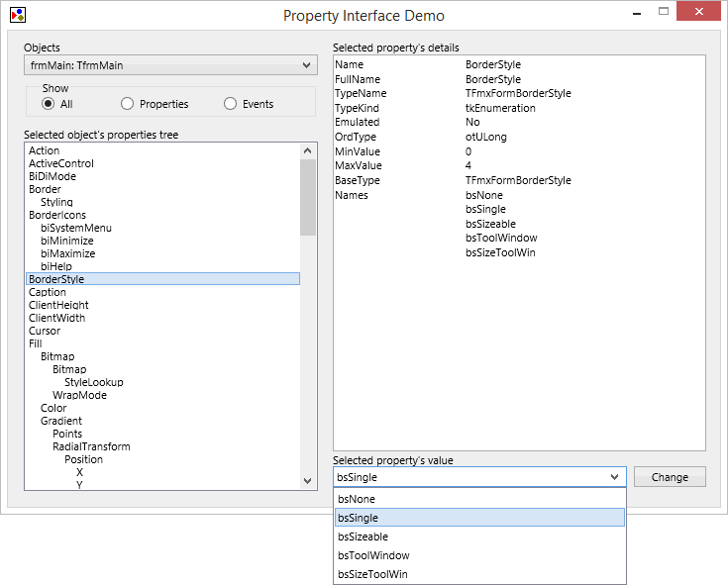The image size is (728, 585).
Task: Open the Objects dropdown showing frmMain
Action: click(169, 66)
